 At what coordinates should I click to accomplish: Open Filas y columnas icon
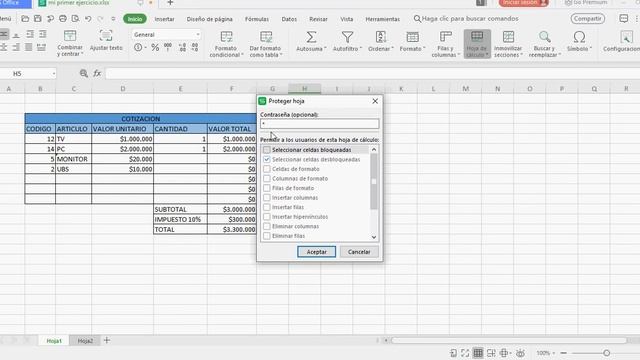pyautogui.click(x=445, y=38)
